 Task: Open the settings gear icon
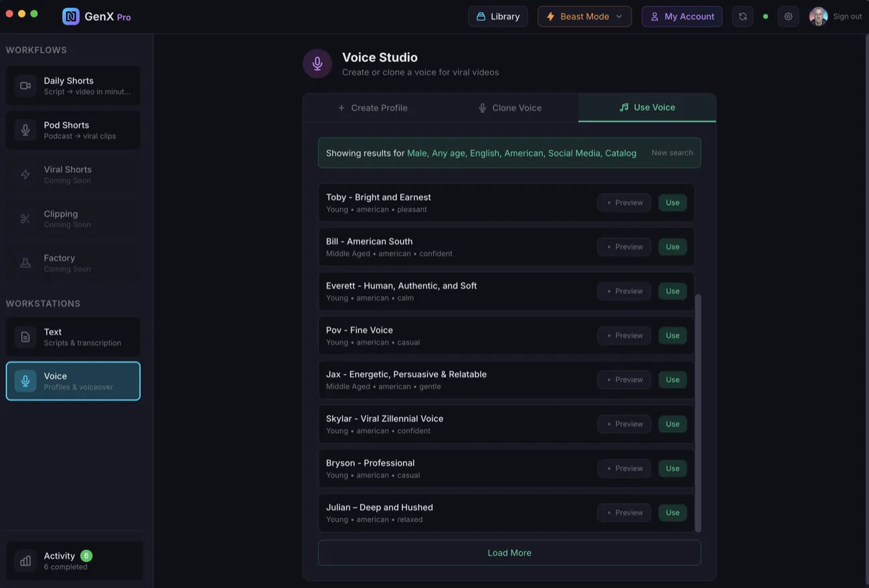(x=788, y=16)
